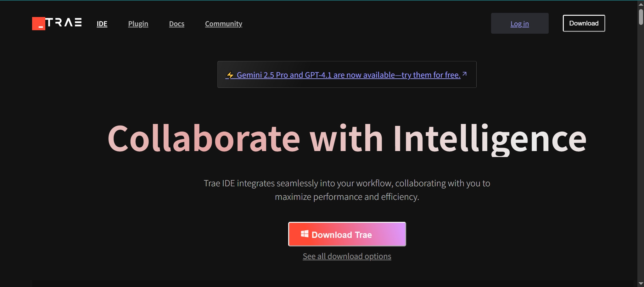This screenshot has height=287, width=644.
Task: Open the IDE navigation item
Action: pos(102,24)
